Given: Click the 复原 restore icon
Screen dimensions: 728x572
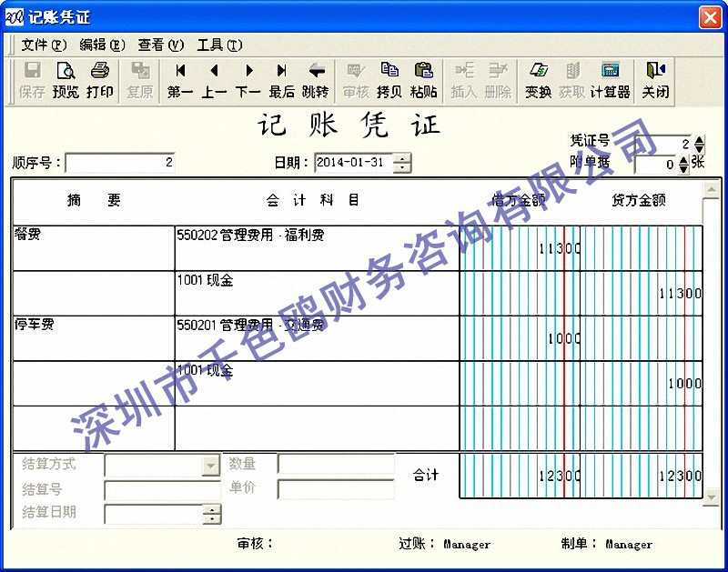Looking at the screenshot, I should coord(140,80).
